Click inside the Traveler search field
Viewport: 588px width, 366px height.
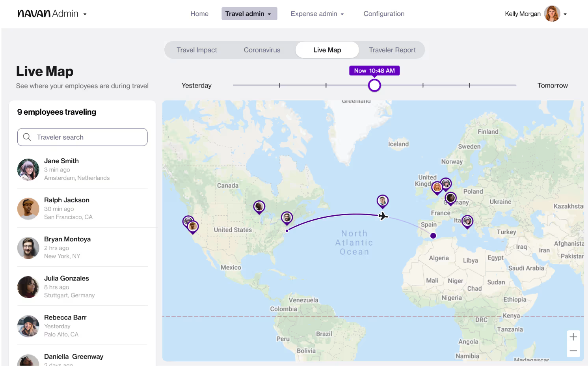click(x=83, y=137)
